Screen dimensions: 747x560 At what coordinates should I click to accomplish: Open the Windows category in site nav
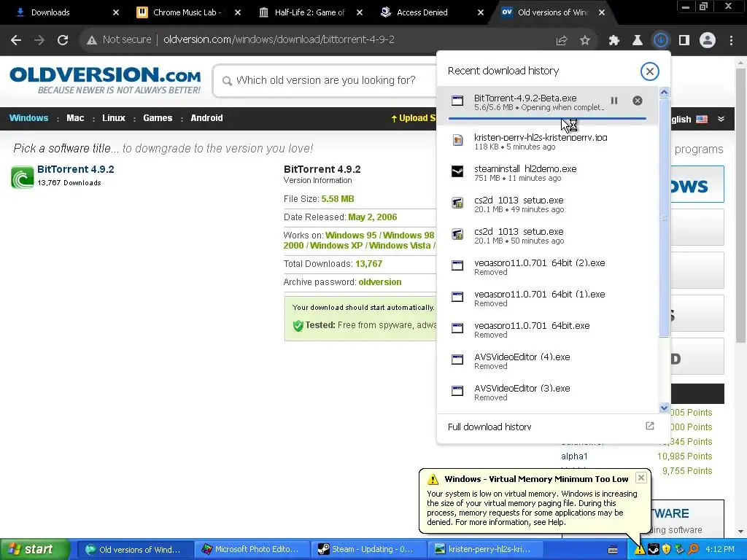tap(28, 118)
